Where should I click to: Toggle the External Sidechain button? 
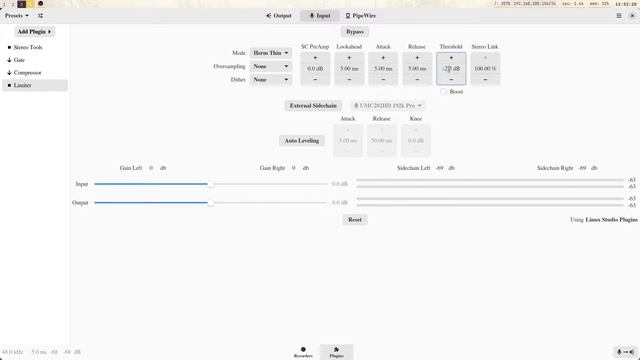[x=313, y=106]
